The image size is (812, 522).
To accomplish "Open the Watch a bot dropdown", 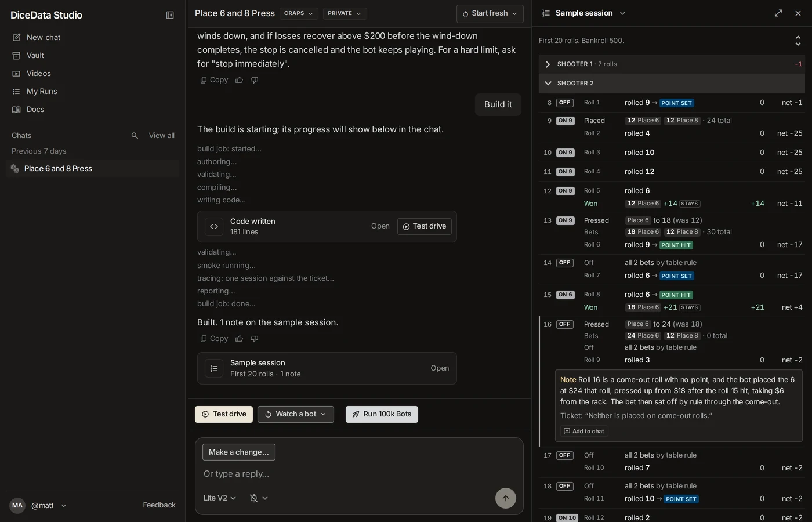I will point(296,414).
